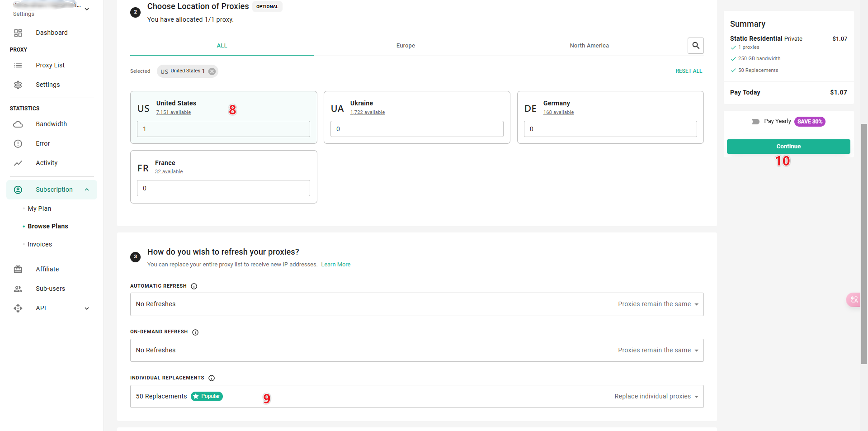Open Error statistics page
This screenshot has height=431, width=868.
pos(43,144)
